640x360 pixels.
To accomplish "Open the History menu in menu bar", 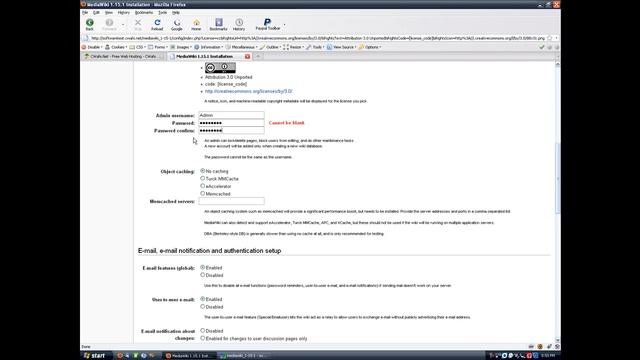I will [124, 13].
